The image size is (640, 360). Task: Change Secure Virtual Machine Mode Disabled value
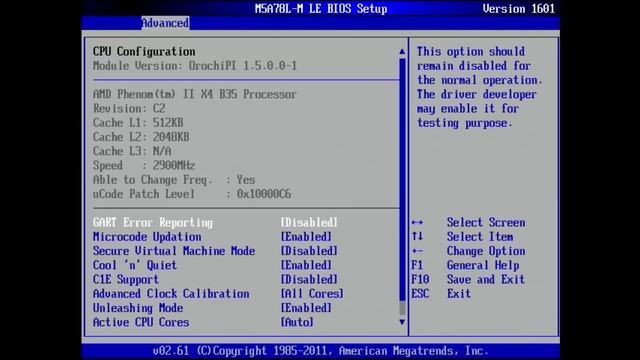tap(309, 251)
